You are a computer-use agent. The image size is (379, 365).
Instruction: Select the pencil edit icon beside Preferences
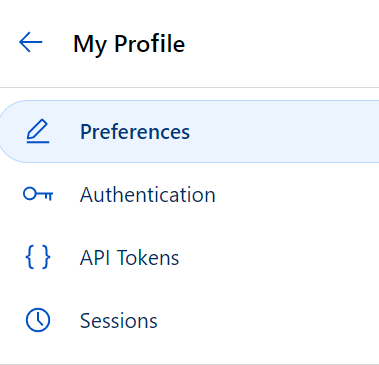[x=38, y=131]
